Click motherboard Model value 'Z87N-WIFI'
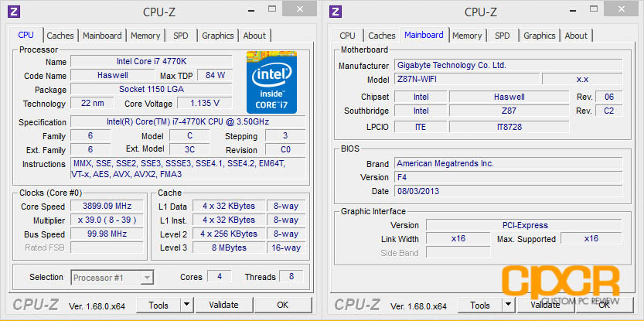The image size is (644, 321). click(x=467, y=79)
